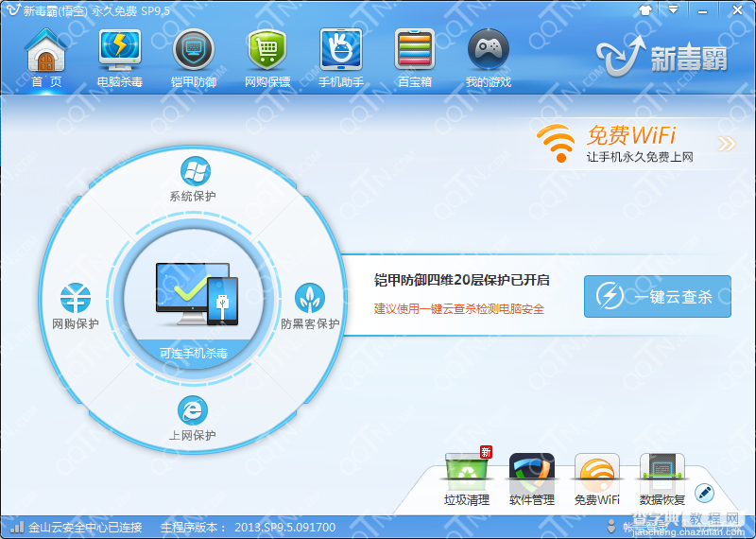756x539 pixels.
Task: Minimize the 新毒霸 window
Action: [702, 10]
